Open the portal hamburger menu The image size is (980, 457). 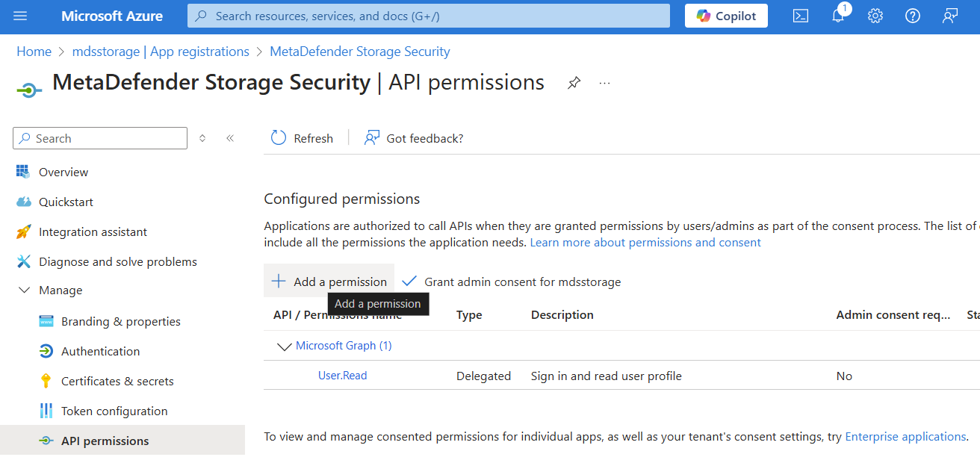(x=20, y=16)
